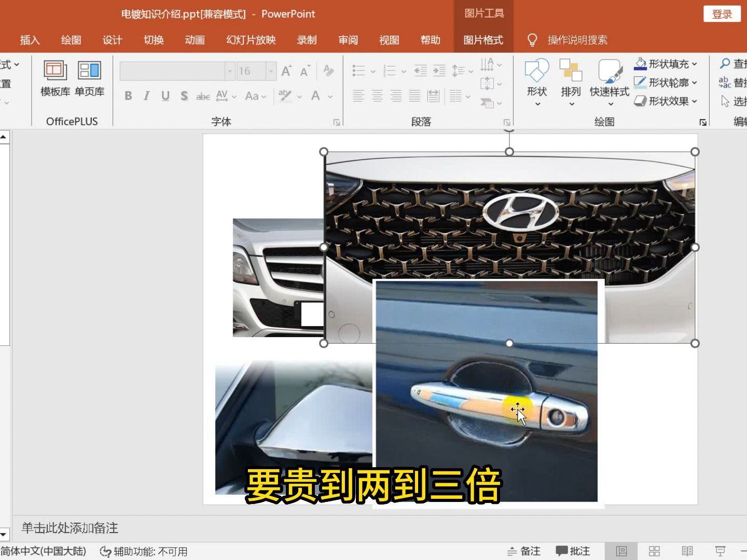Clear all formatting eraser icon
This screenshot has height=560, width=747.
[328, 71]
